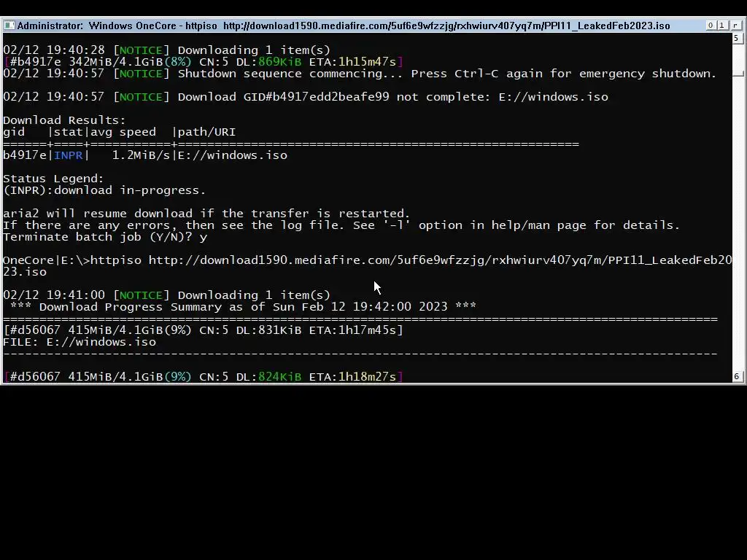Click '342MiB/4.1GiB(8%)' progress text
Screen dimensions: 747x560
coord(130,62)
